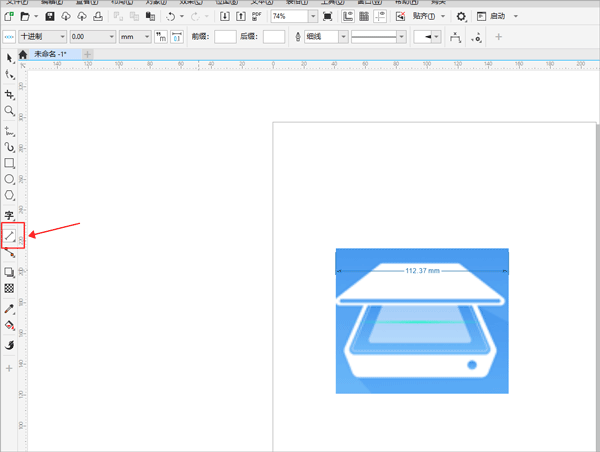Open the 启动 launch dropdown

(515, 16)
